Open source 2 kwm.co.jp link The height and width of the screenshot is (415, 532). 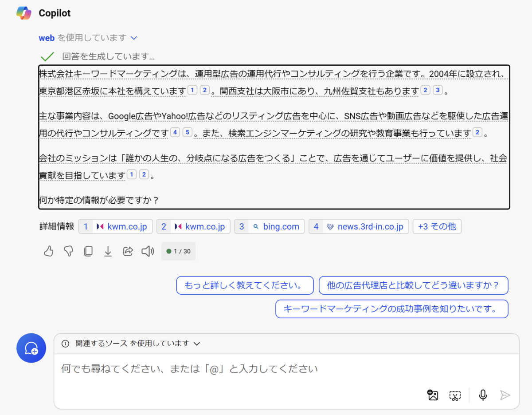(193, 226)
